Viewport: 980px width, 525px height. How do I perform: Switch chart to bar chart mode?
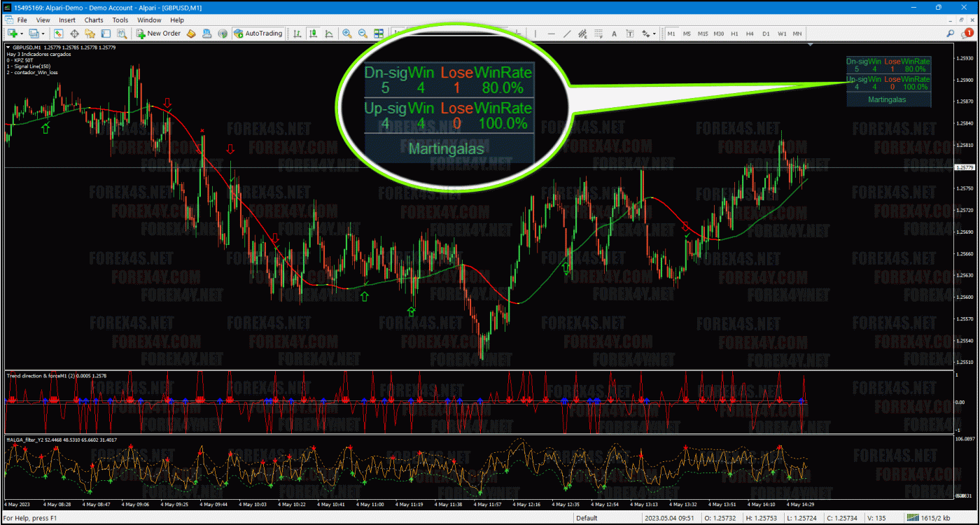[297, 33]
